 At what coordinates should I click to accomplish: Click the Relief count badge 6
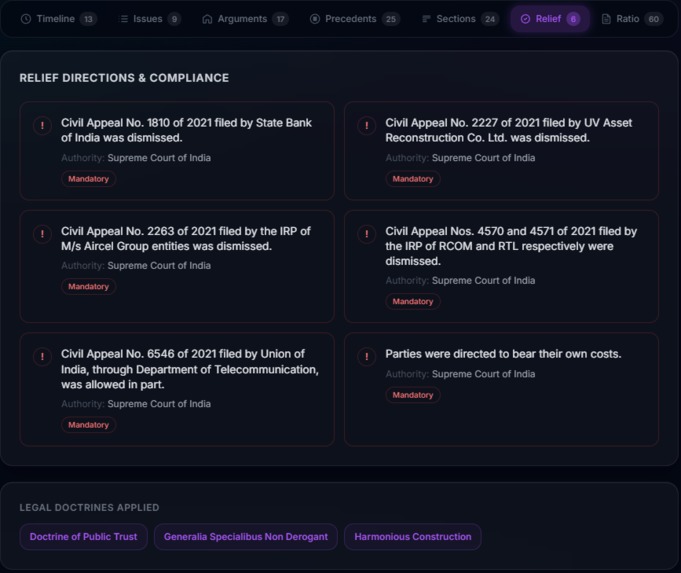coord(573,19)
